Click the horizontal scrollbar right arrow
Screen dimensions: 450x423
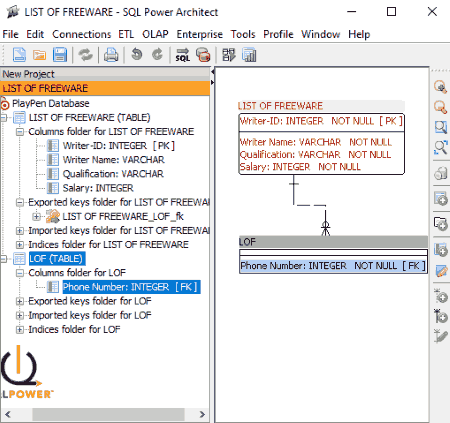coord(202,414)
